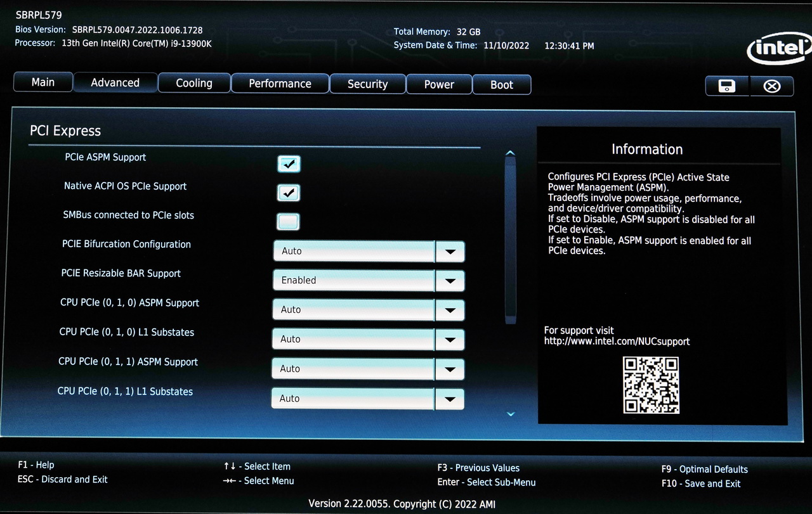Click SMBus connected to PCIe slots label

[x=128, y=215]
